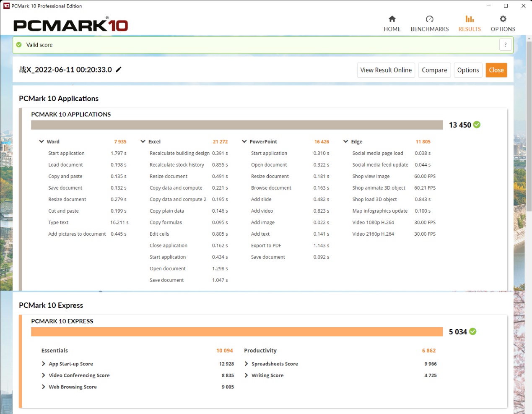Click the Home house icon
Screen dimensions: 532x414
coord(392,19)
